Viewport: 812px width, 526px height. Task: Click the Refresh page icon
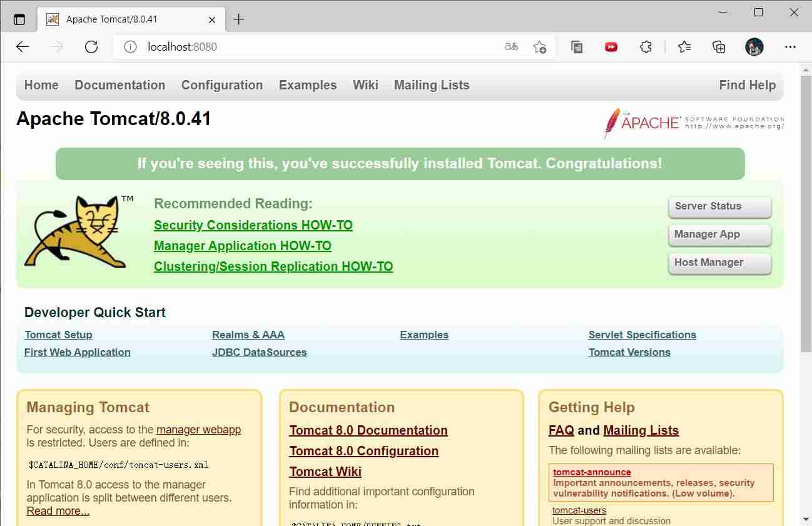click(91, 47)
